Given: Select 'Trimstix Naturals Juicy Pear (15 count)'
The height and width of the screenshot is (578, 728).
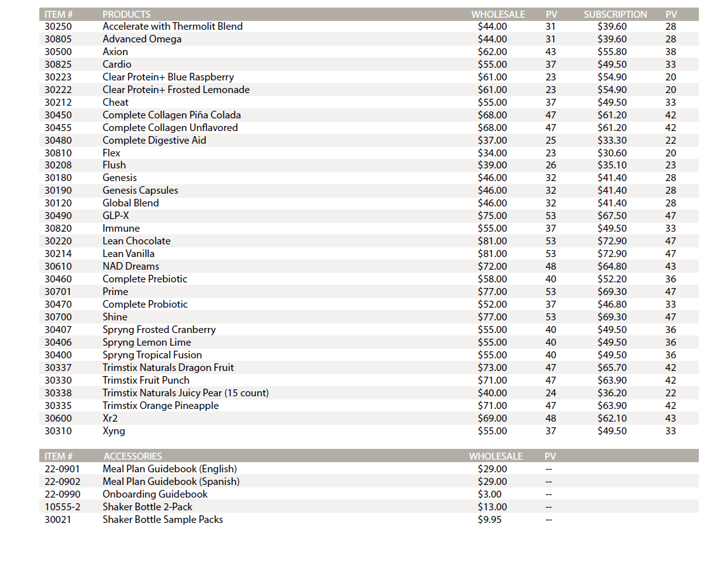Looking at the screenshot, I should [x=185, y=393].
